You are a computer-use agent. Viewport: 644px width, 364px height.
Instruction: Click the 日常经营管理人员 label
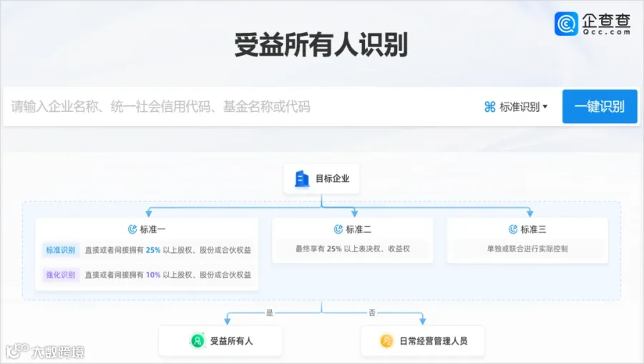pyautogui.click(x=434, y=341)
